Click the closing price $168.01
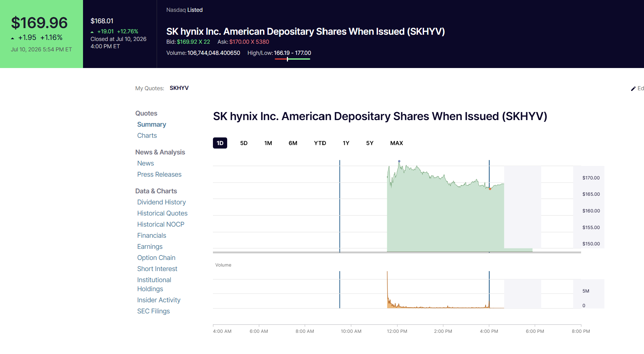The image size is (644, 354). (102, 21)
